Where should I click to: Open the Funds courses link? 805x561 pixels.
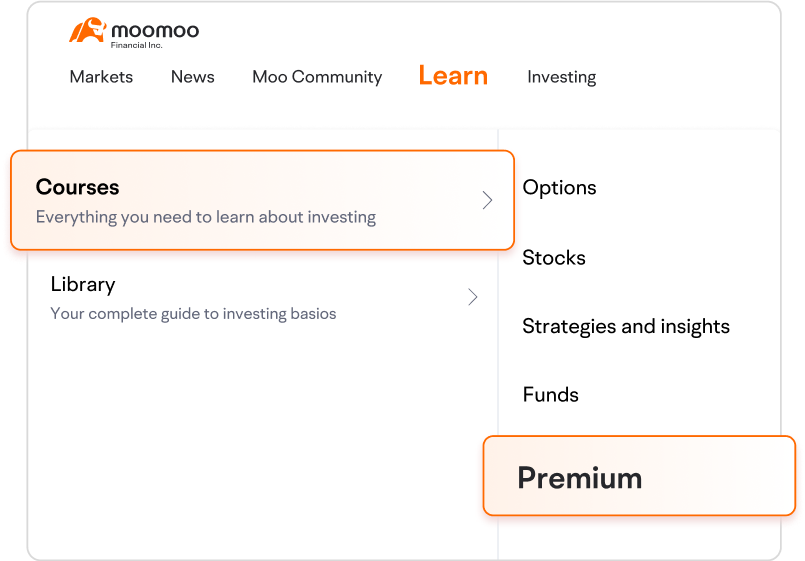[550, 395]
